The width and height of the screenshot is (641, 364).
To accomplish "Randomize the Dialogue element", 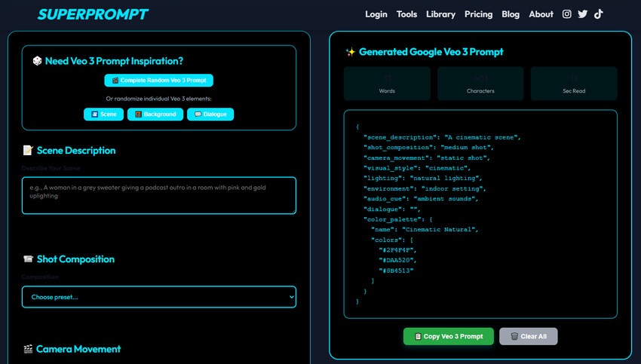I will point(210,115).
